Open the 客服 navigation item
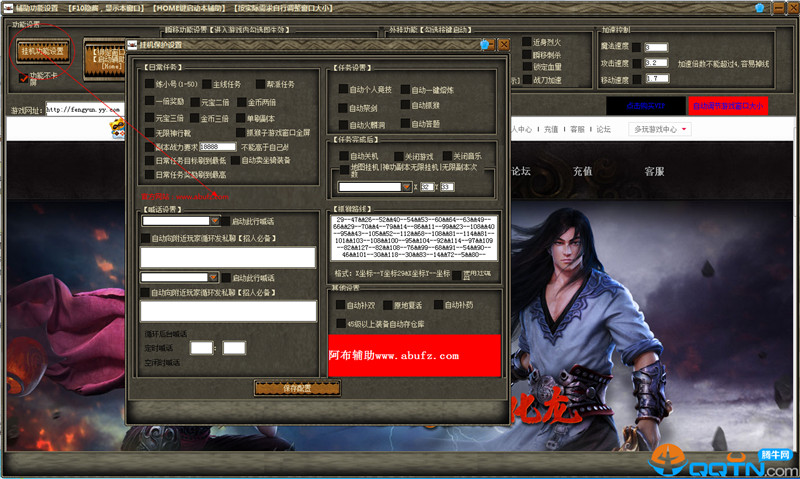The height and width of the screenshot is (479, 800). [654, 171]
